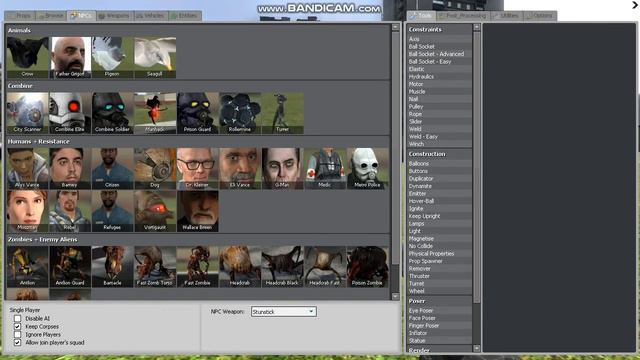Select the Ball Socket - Advanced tool
This screenshot has height=360, width=640.
[x=440, y=54]
